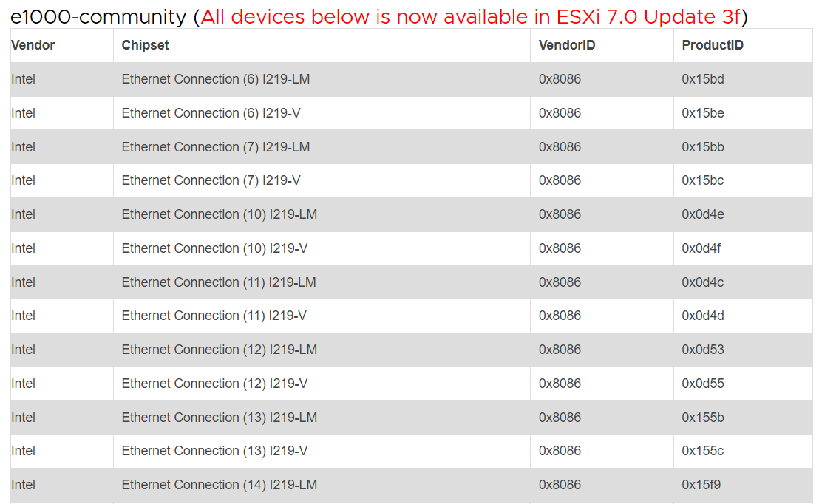Select Ethernet Connection (10) I219-LM chipset
This screenshot has height=504, width=819.
click(220, 214)
